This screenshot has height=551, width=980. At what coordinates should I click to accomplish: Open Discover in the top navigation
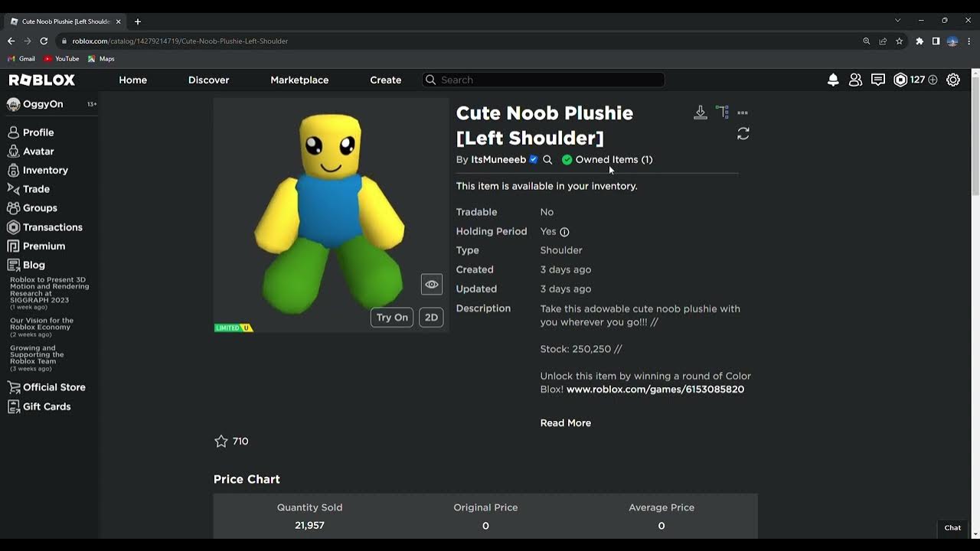point(209,80)
